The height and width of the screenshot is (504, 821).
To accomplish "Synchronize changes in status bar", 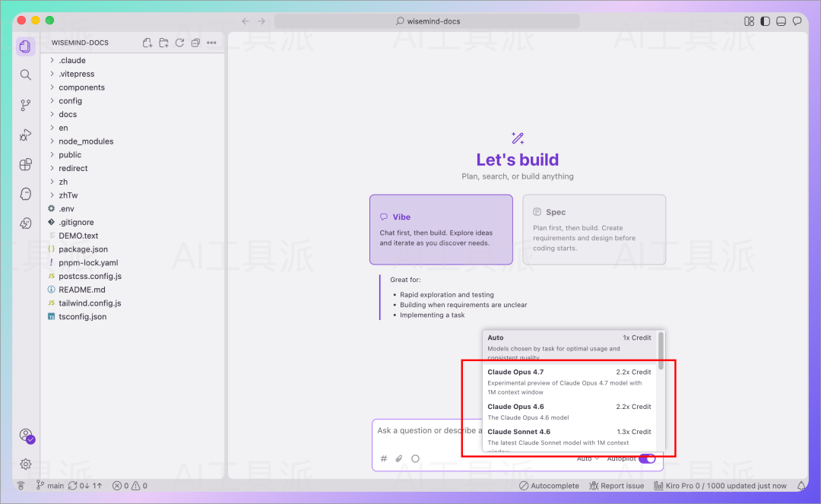I will tap(85, 486).
